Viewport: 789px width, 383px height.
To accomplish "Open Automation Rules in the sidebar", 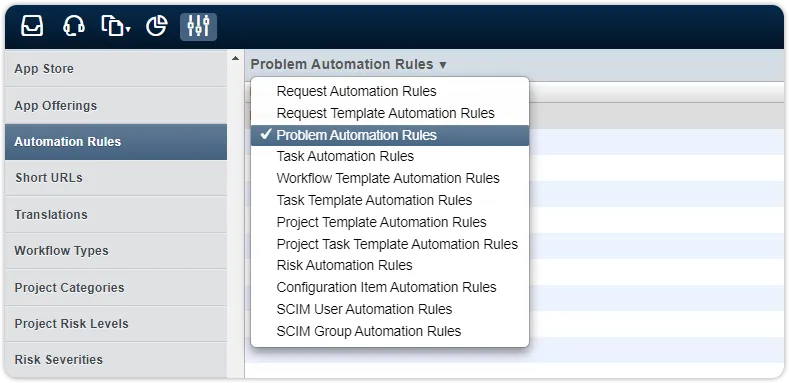I will 116,142.
